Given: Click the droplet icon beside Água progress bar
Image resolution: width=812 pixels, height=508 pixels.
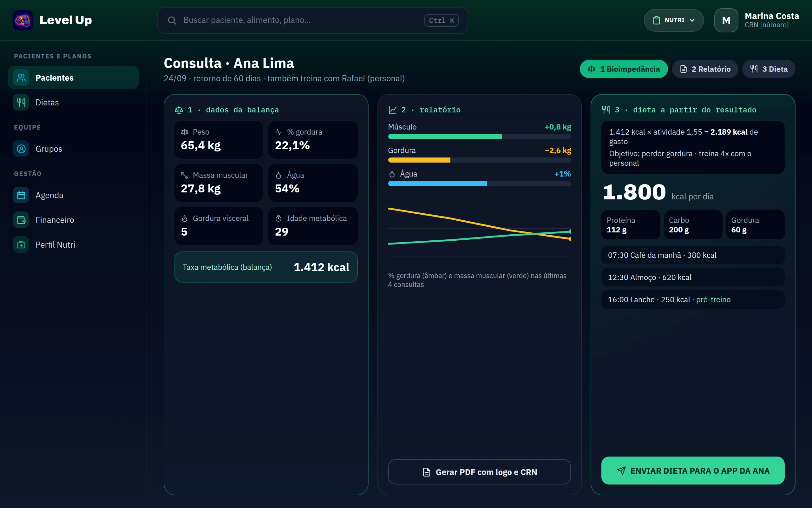Looking at the screenshot, I should 392,174.
